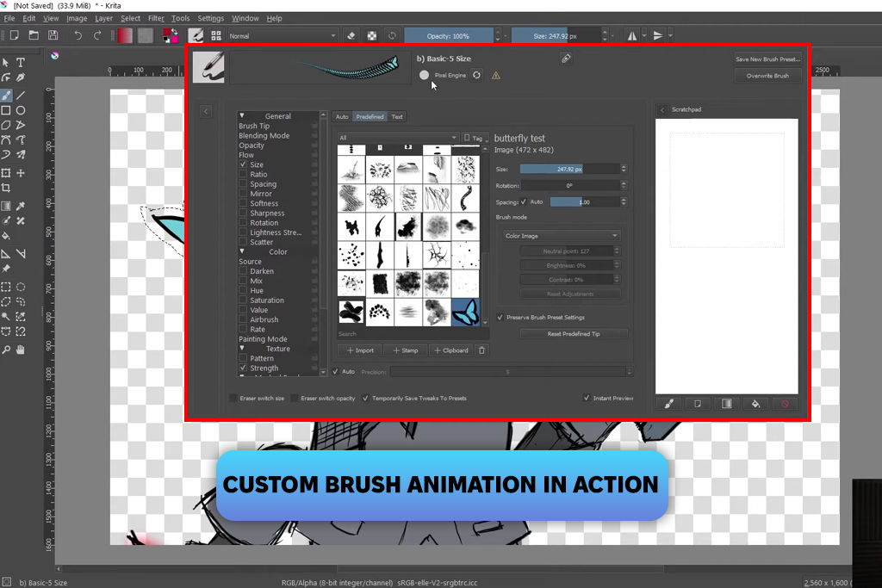Select the Fill bucket tool
Image resolution: width=882 pixels, height=588 pixels.
pyautogui.click(x=6, y=236)
